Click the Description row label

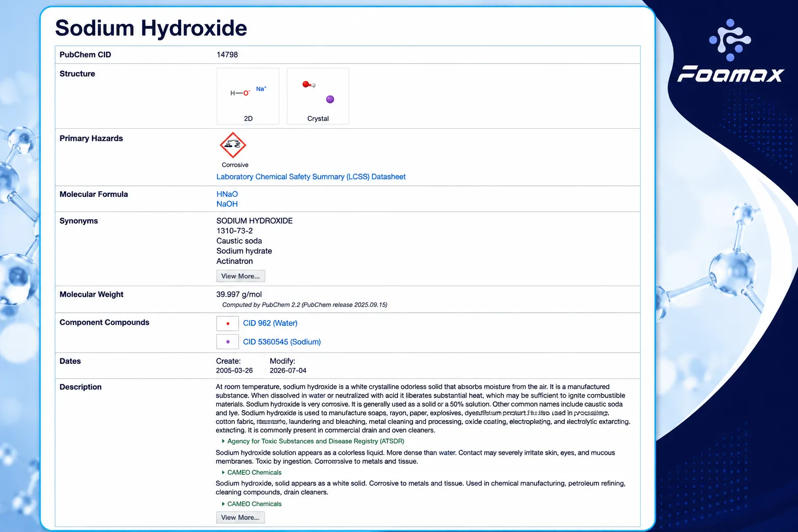81,387
